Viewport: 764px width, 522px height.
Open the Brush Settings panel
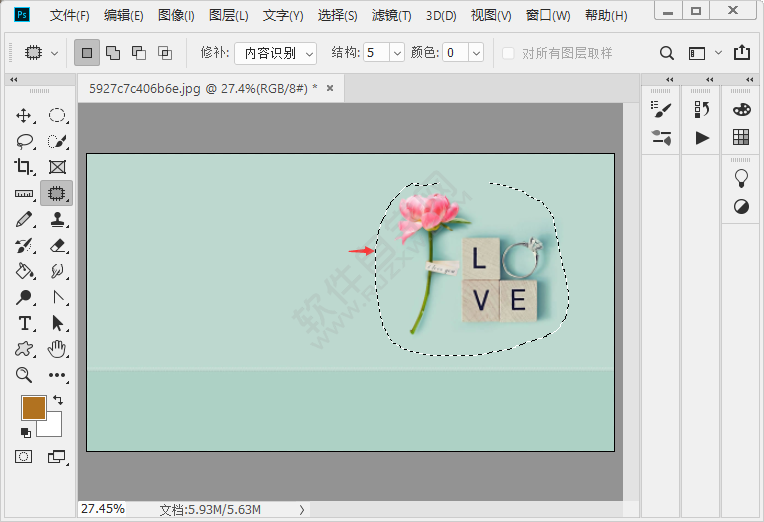[x=661, y=109]
